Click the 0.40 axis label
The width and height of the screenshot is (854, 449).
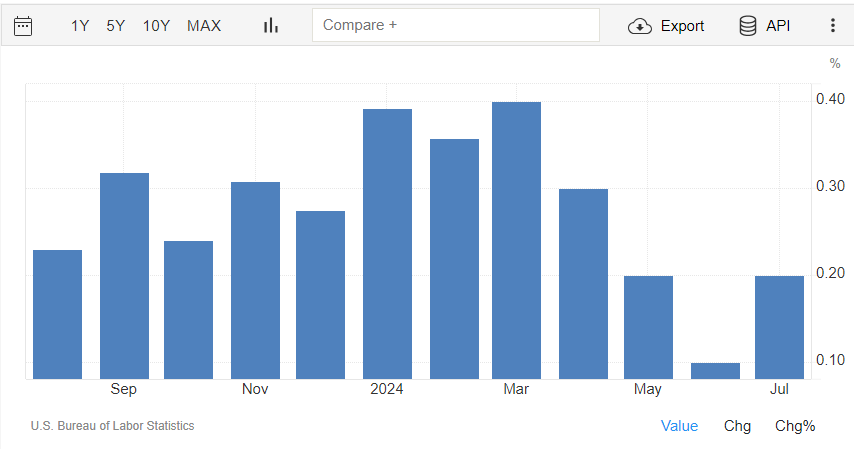[x=830, y=99]
